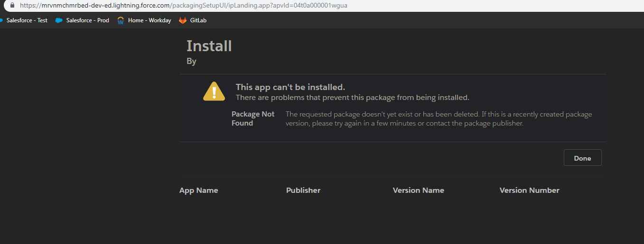Click the Salesforce - Prod cloud icon

pos(59,20)
